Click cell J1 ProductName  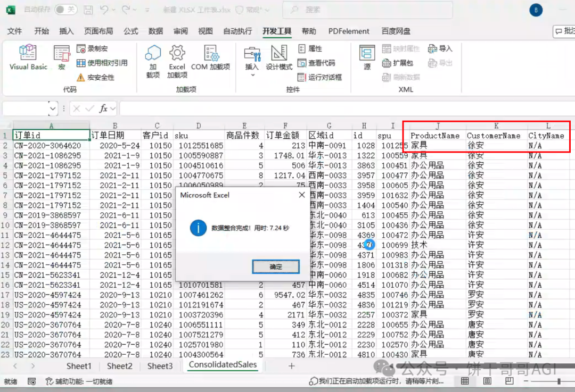438,136
